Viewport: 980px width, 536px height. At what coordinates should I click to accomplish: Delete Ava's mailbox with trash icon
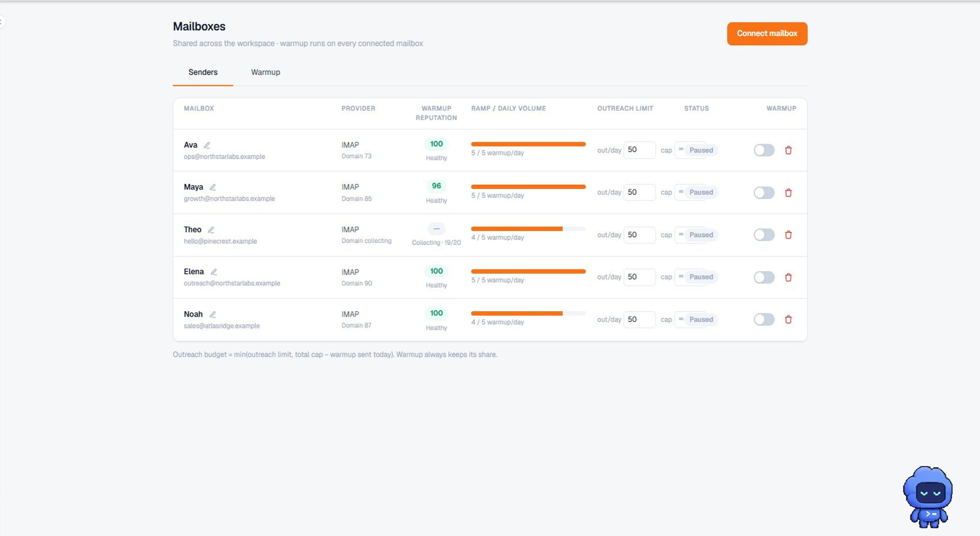point(788,150)
